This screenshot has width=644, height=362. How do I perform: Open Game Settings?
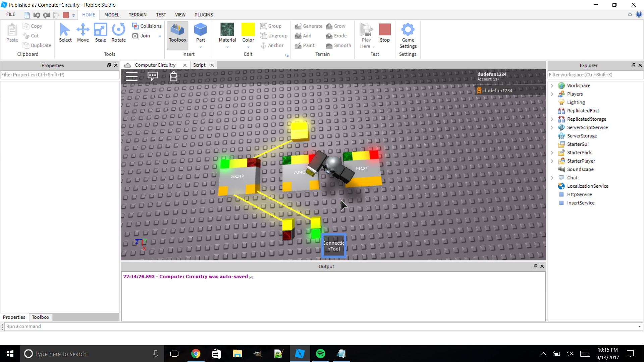[408, 36]
